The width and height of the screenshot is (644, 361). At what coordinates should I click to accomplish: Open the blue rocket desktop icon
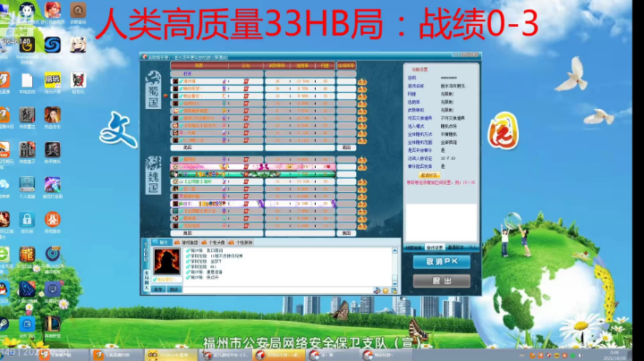coord(27,290)
